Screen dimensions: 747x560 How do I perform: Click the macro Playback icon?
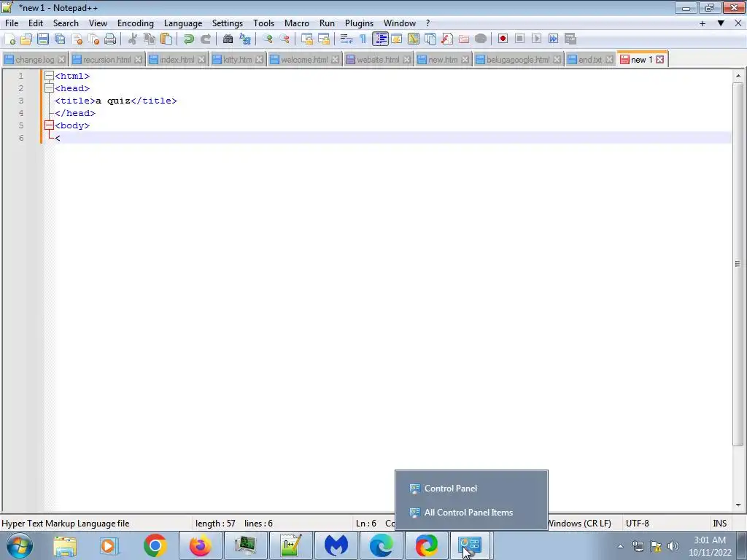click(536, 39)
